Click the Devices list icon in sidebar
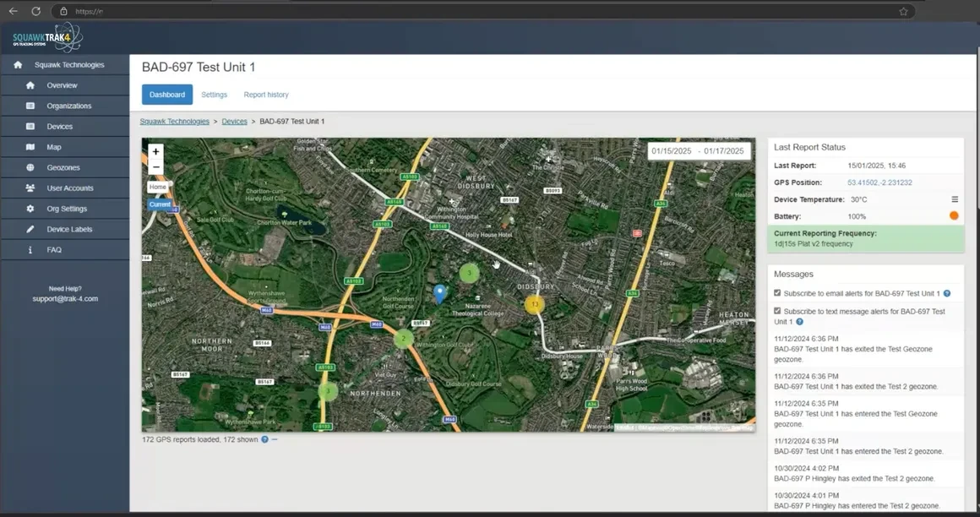The image size is (980, 517). (30, 126)
